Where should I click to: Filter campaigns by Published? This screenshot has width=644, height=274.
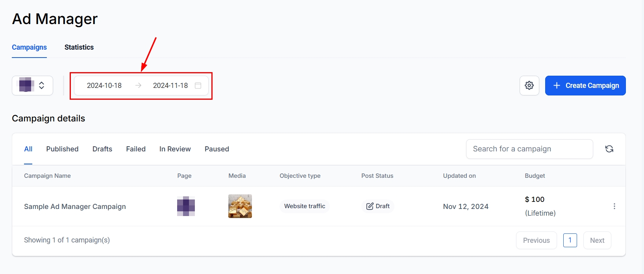coord(62,149)
